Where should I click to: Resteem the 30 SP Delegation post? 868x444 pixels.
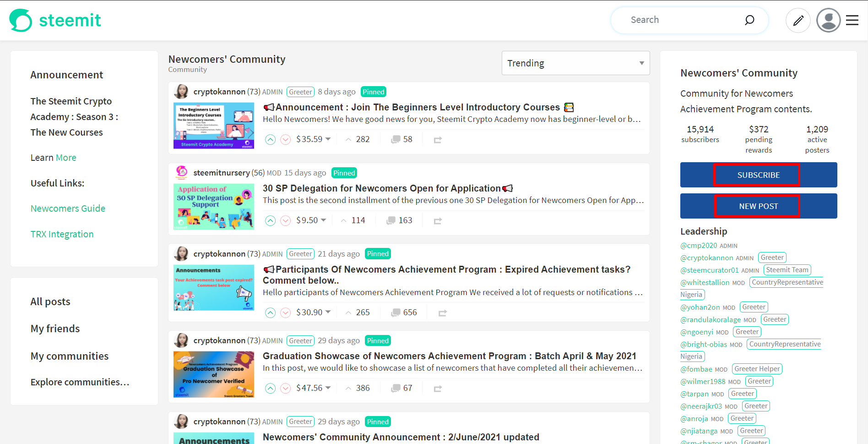438,221
